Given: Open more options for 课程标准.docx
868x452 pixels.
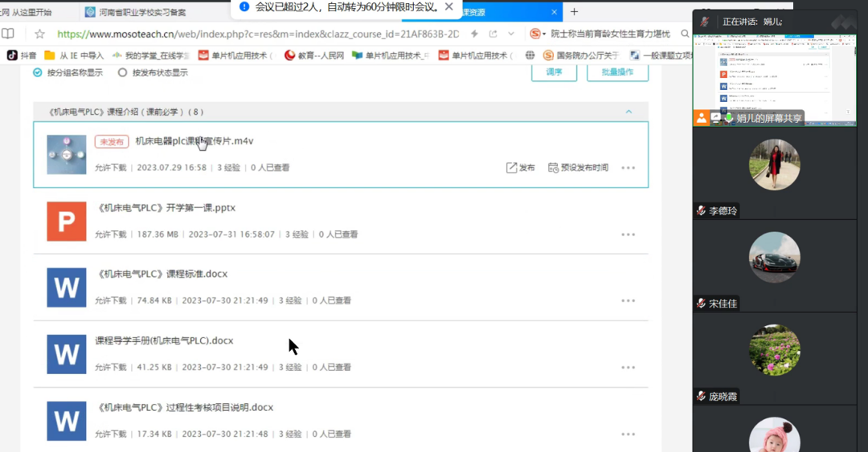Looking at the screenshot, I should pyautogui.click(x=628, y=301).
